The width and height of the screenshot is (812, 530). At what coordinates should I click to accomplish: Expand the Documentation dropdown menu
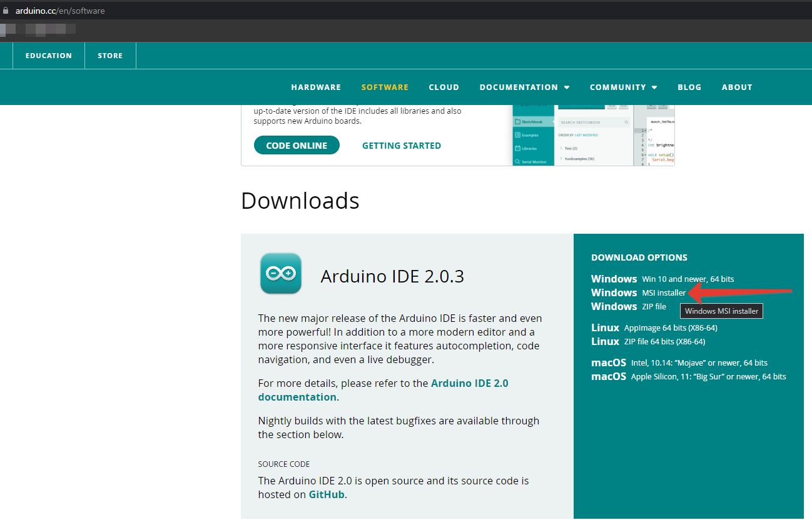coord(524,87)
